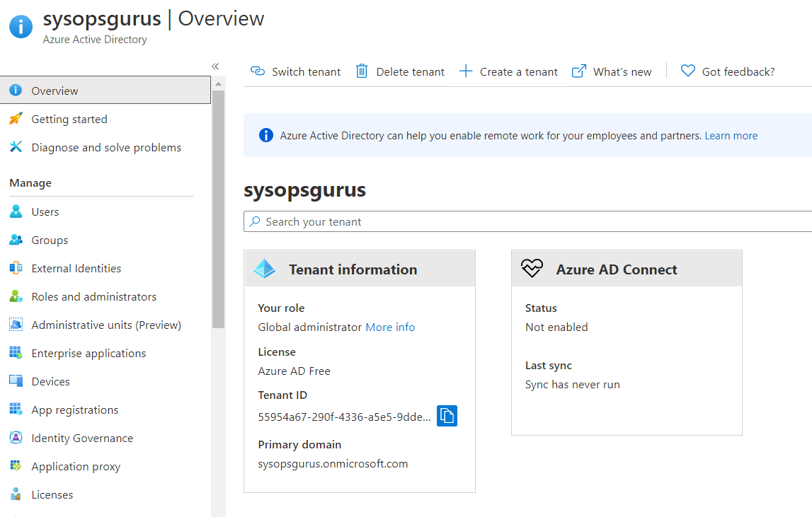
Task: Click the blue info icon in banner
Action: [265, 136]
